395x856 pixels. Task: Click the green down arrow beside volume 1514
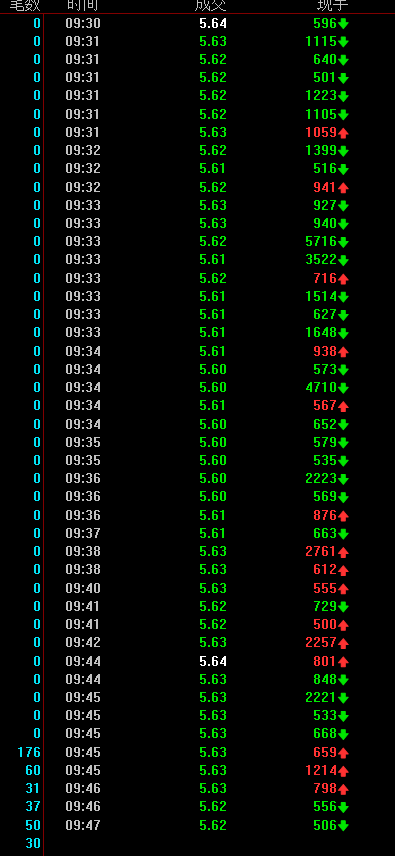[x=343, y=296]
